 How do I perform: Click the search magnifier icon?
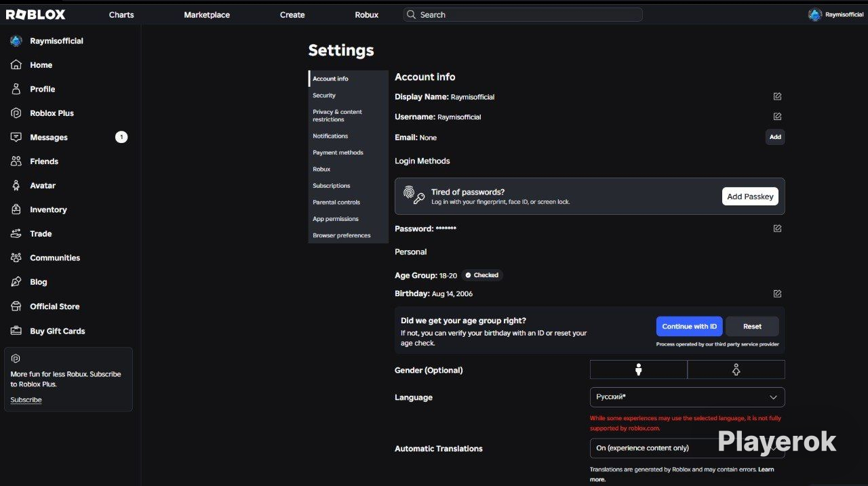pyautogui.click(x=410, y=14)
